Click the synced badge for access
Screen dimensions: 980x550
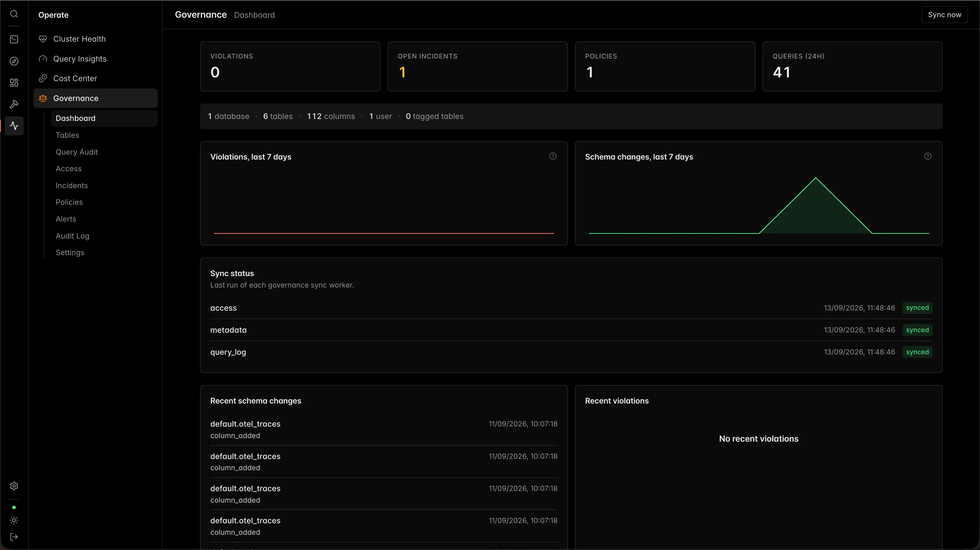[x=917, y=308]
